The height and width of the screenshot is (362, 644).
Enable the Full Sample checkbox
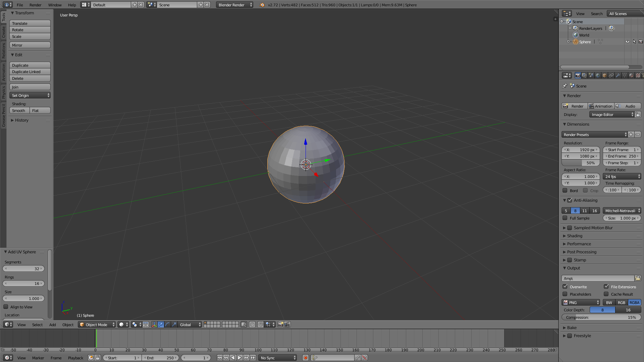coord(565,218)
